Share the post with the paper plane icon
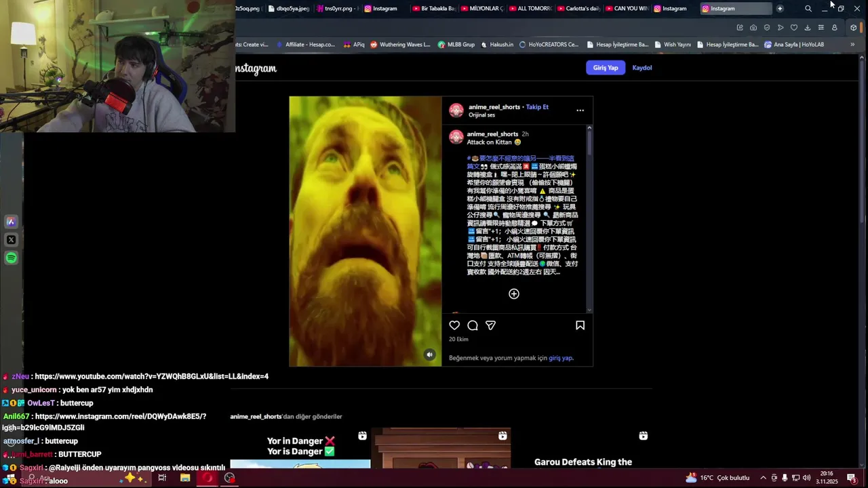Image resolution: width=868 pixels, height=488 pixels. pyautogui.click(x=490, y=325)
